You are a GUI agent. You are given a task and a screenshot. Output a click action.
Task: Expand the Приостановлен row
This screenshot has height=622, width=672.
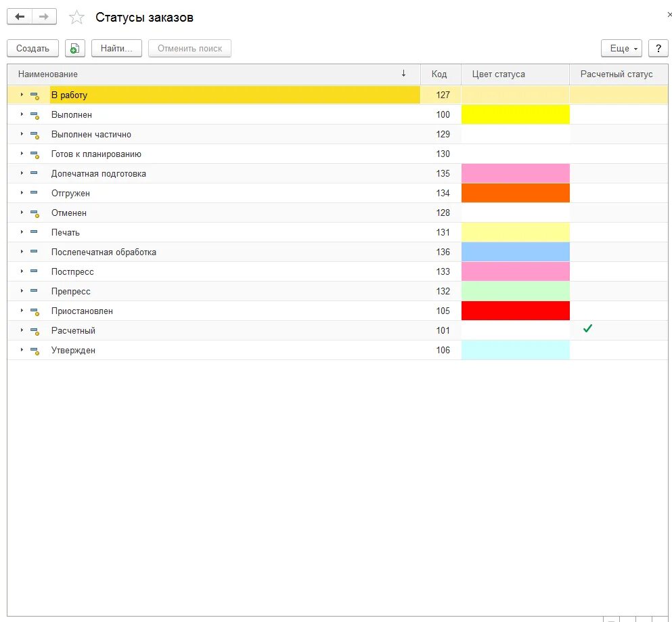click(x=22, y=311)
